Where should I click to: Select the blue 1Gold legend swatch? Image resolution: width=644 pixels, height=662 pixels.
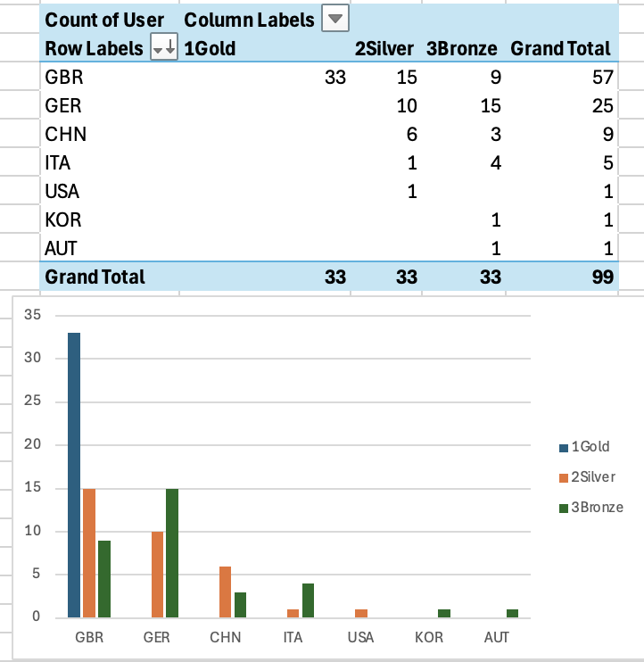click(x=563, y=446)
